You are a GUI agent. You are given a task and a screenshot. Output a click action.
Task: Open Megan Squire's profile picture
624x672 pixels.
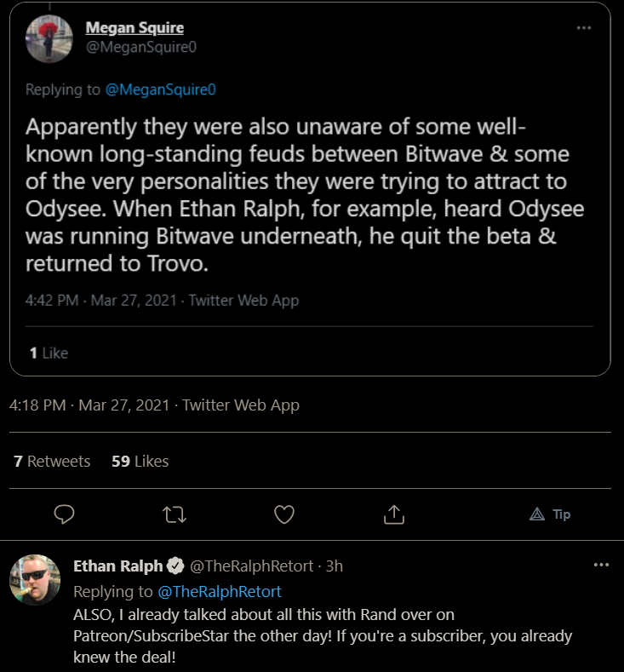49,39
